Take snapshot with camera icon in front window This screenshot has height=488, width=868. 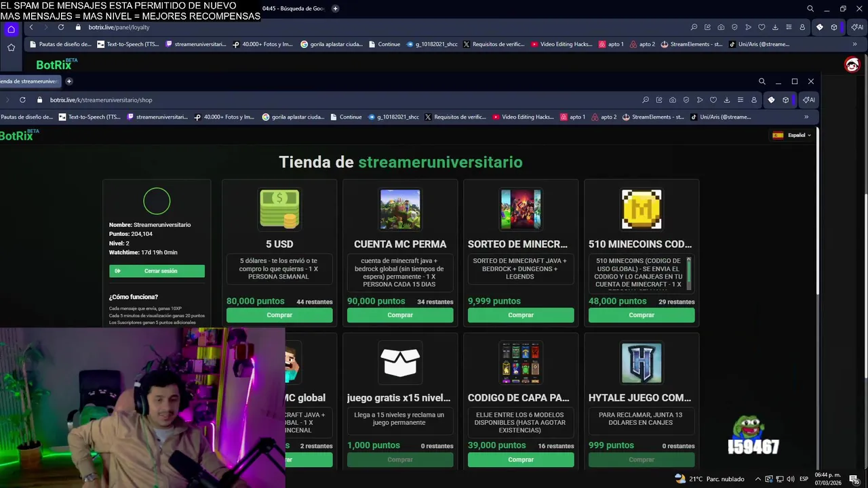click(x=673, y=100)
